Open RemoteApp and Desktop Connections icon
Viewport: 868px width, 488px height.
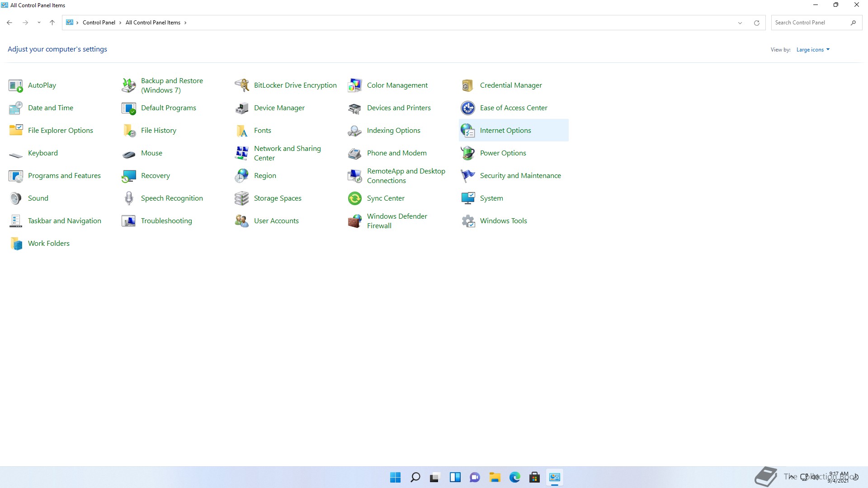pyautogui.click(x=355, y=176)
